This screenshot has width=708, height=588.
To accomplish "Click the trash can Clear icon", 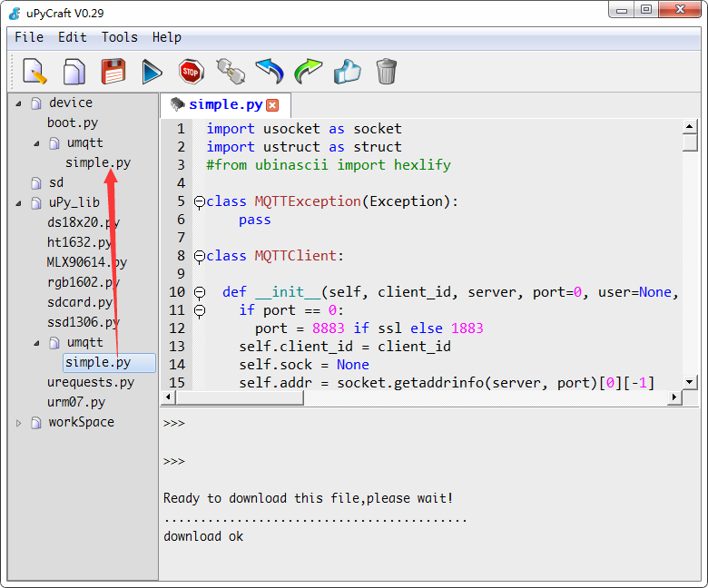I will tap(386, 72).
